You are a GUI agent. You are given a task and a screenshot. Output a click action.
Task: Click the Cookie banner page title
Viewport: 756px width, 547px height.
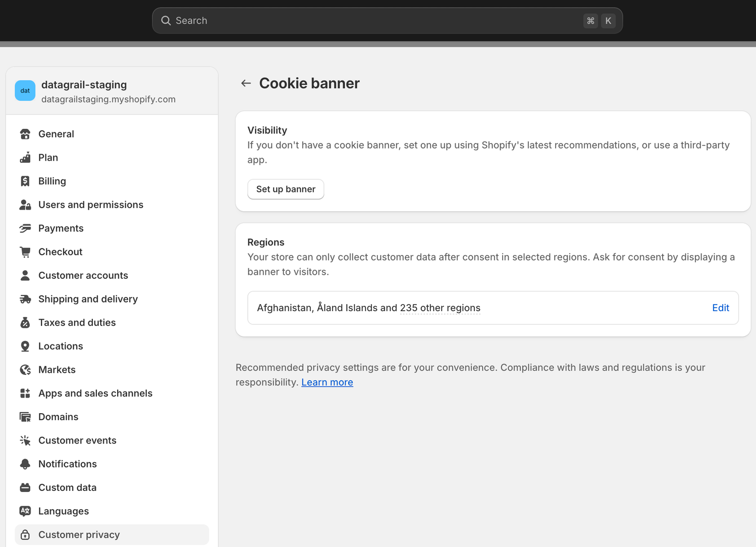[x=309, y=83]
